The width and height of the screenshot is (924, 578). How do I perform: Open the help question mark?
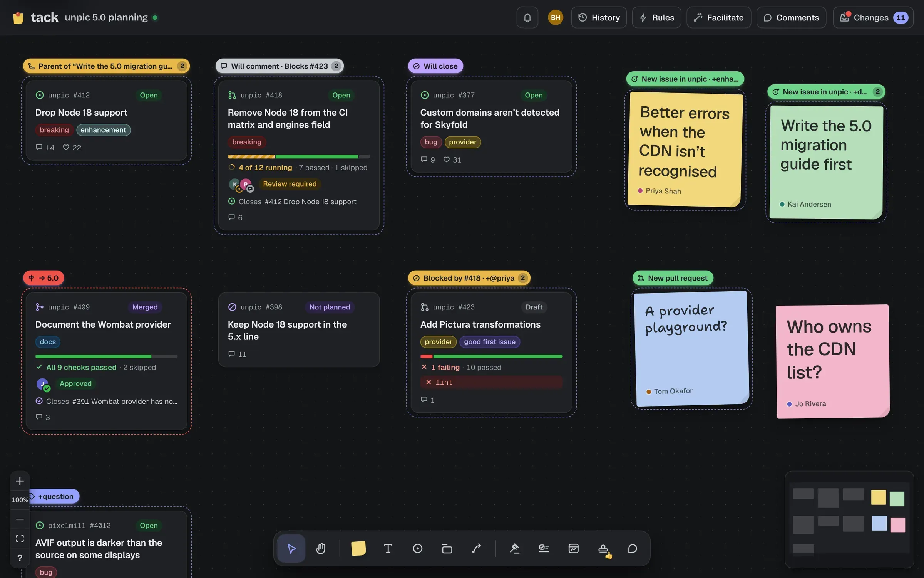point(20,558)
